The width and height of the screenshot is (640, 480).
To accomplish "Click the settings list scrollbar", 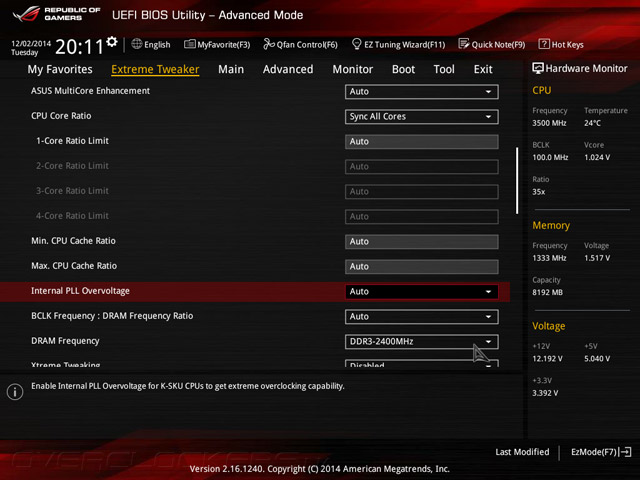I will click(517, 180).
